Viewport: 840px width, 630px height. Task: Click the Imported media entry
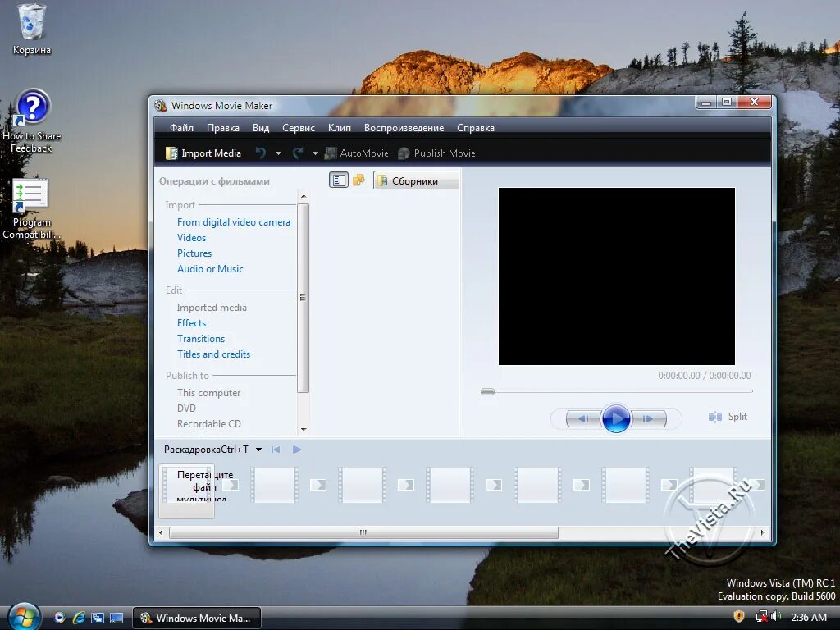(x=212, y=307)
